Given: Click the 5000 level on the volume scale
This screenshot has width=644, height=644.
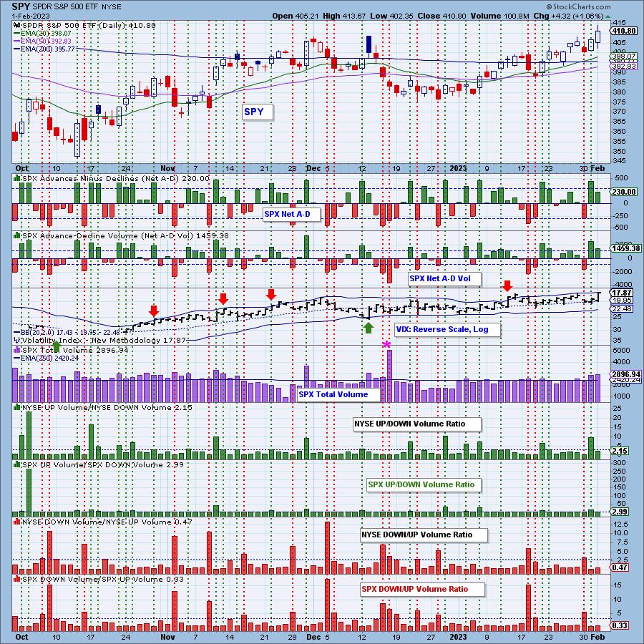Looking at the screenshot, I should (621, 351).
